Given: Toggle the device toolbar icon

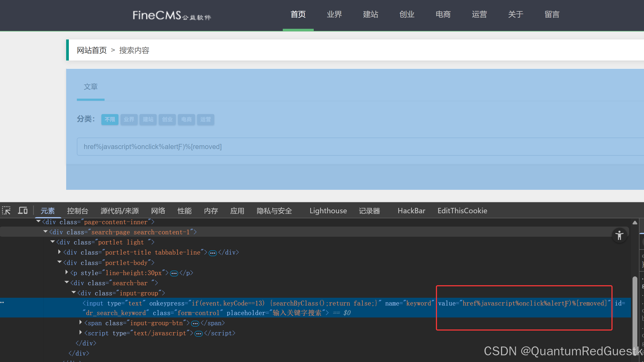Looking at the screenshot, I should 23,211.
